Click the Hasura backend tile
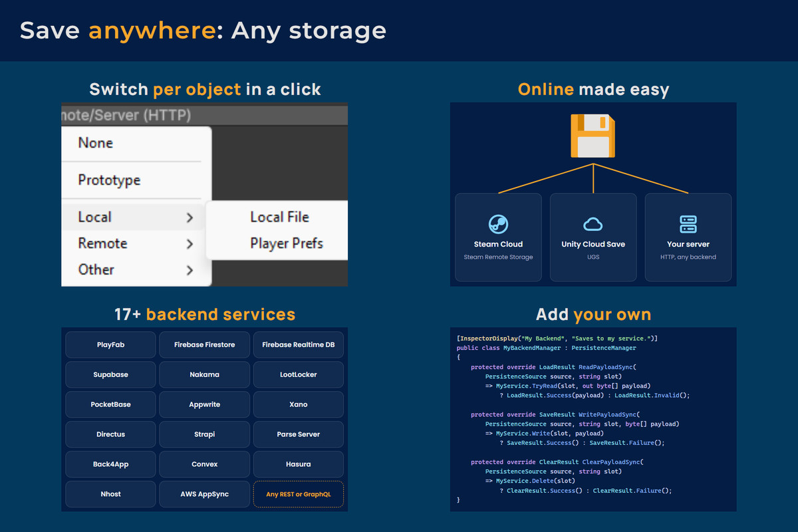The width and height of the screenshot is (798, 532). pyautogui.click(x=299, y=465)
